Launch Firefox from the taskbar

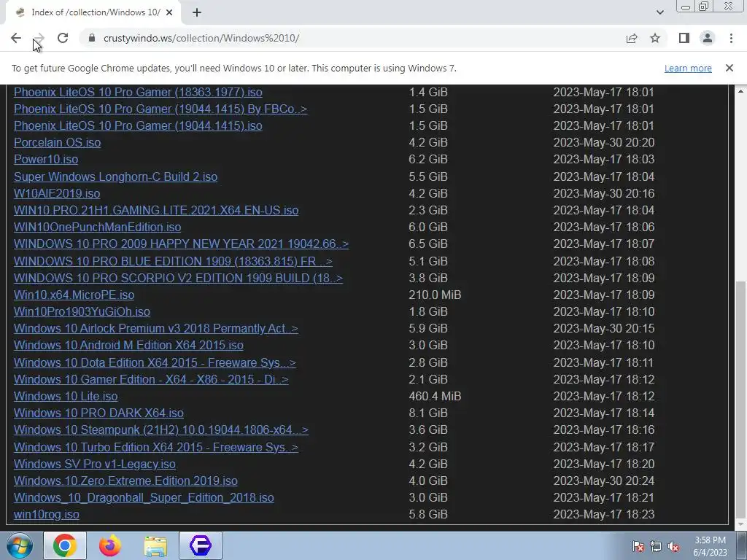[x=109, y=545]
